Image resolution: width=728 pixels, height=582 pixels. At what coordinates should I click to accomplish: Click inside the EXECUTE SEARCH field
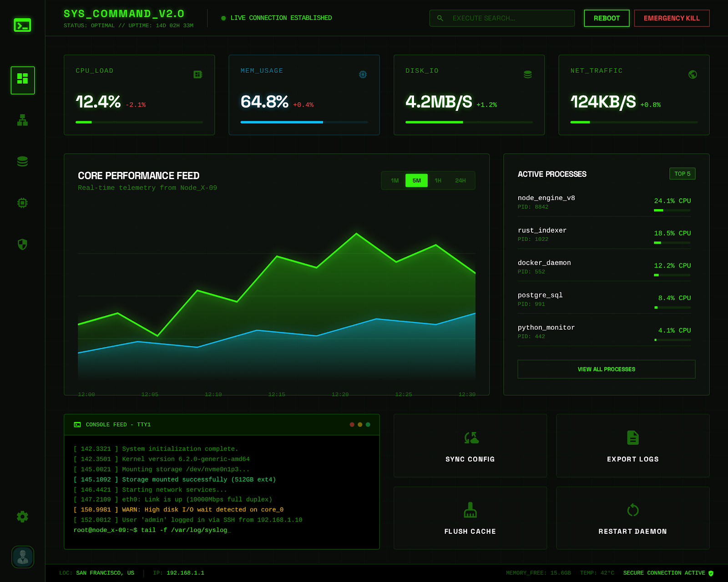(500, 18)
